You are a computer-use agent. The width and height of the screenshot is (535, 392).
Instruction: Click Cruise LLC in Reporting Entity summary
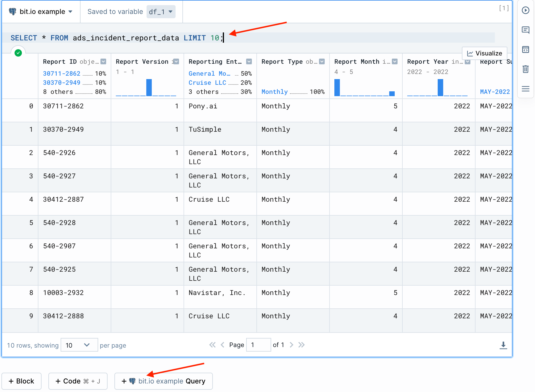tap(207, 82)
